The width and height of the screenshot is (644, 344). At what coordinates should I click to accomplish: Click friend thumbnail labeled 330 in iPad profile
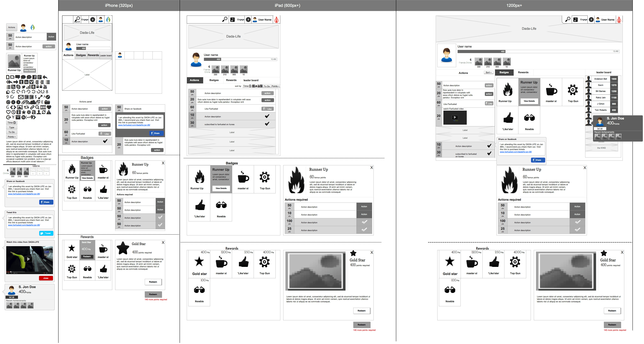pos(216,69)
